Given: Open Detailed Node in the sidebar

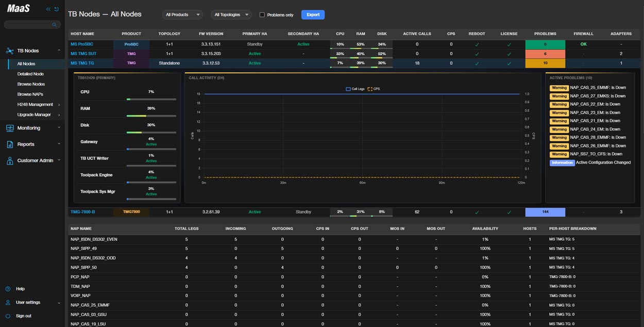Looking at the screenshot, I should 30,74.
